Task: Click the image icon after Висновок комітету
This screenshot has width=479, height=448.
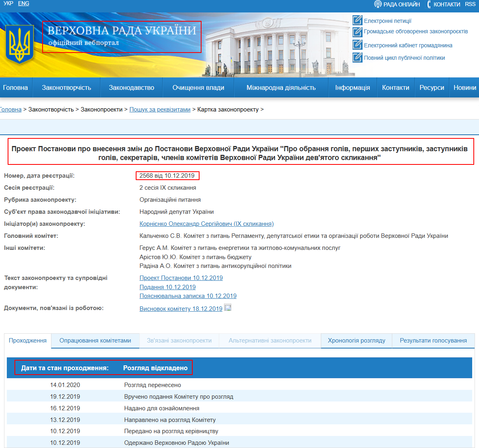Action: (x=228, y=308)
